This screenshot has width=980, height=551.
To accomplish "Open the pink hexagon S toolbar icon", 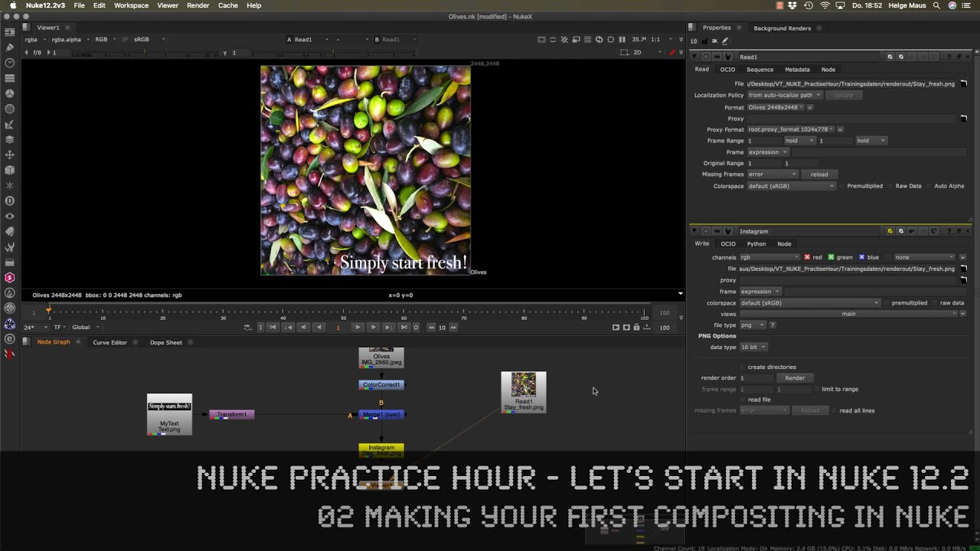I will pyautogui.click(x=10, y=277).
